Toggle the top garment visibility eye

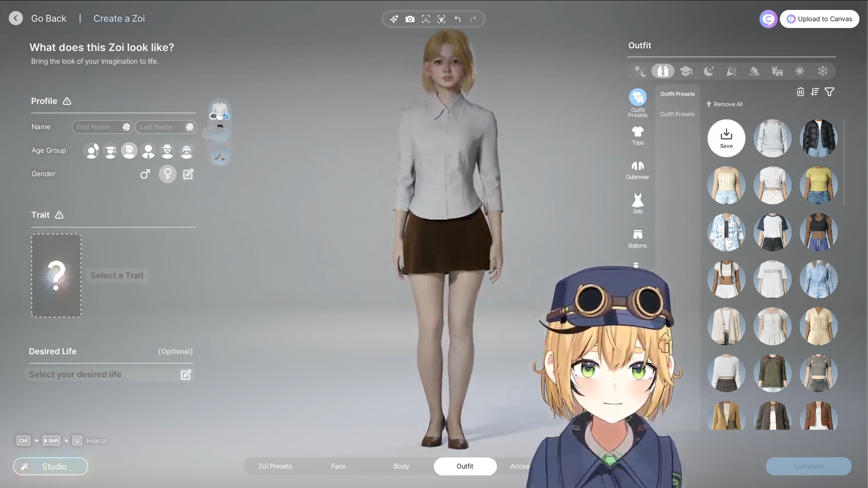213,116
